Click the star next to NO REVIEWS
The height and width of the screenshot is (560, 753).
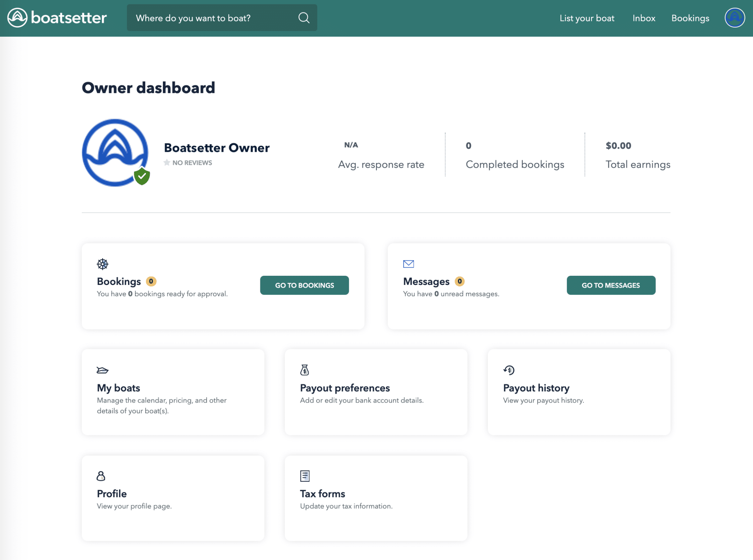point(167,162)
